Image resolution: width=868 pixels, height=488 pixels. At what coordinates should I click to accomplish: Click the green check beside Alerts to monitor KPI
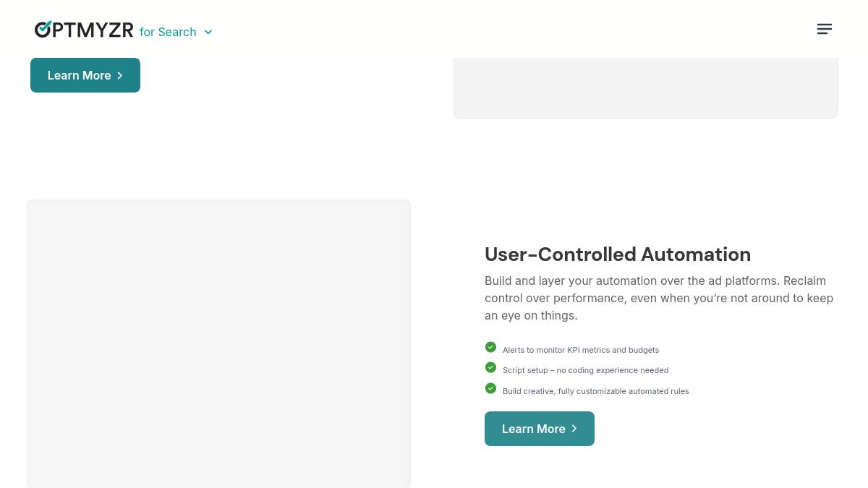[490, 347]
